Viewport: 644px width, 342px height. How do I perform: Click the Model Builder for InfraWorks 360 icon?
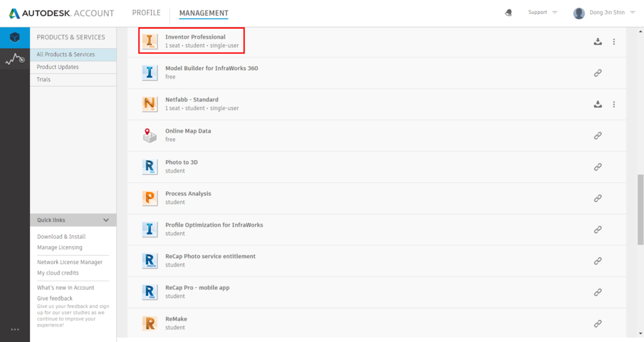pyautogui.click(x=149, y=73)
